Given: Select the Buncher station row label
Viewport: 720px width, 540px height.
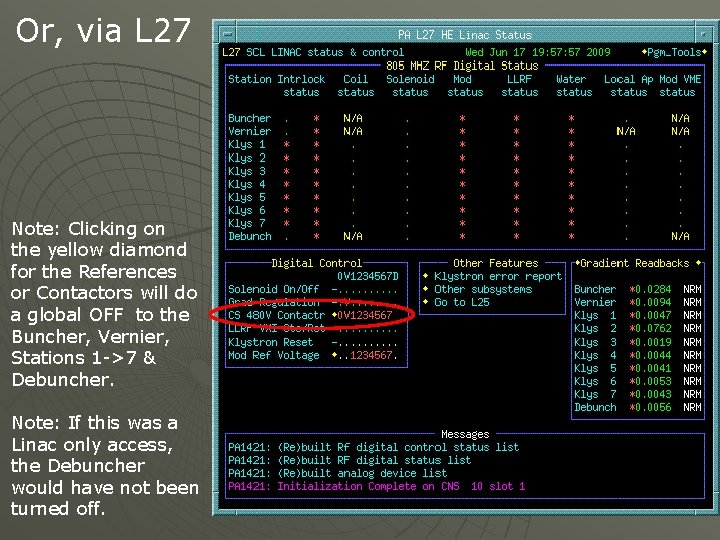Looking at the screenshot, I should click(249, 118).
